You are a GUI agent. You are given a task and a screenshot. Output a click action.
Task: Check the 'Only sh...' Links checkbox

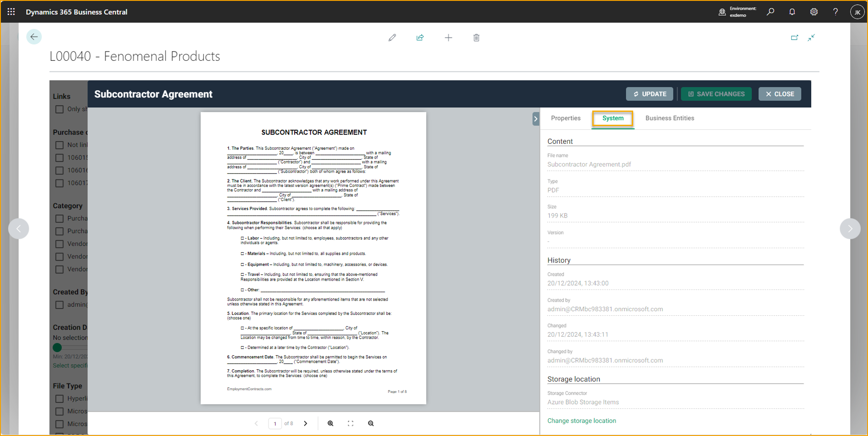tap(59, 109)
